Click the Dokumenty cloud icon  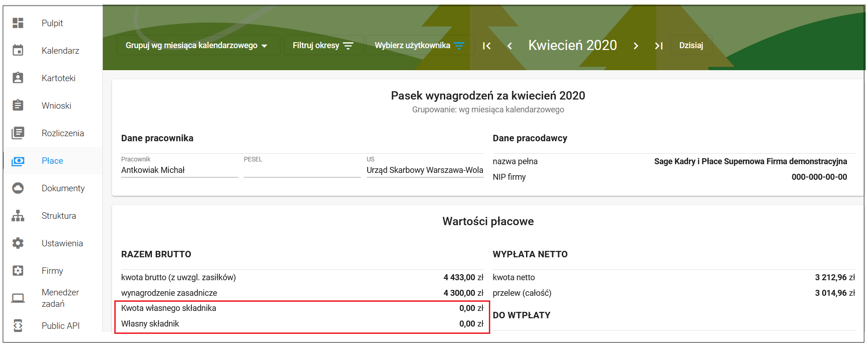click(18, 188)
